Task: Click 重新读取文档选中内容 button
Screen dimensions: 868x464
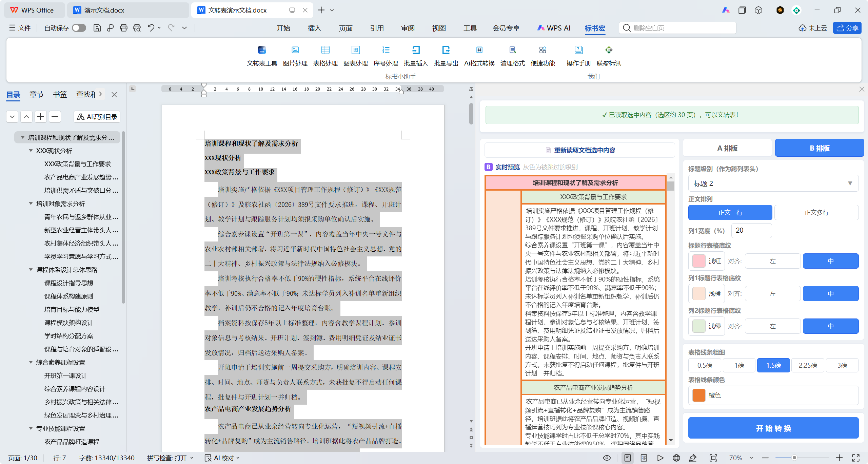Action: pos(580,150)
